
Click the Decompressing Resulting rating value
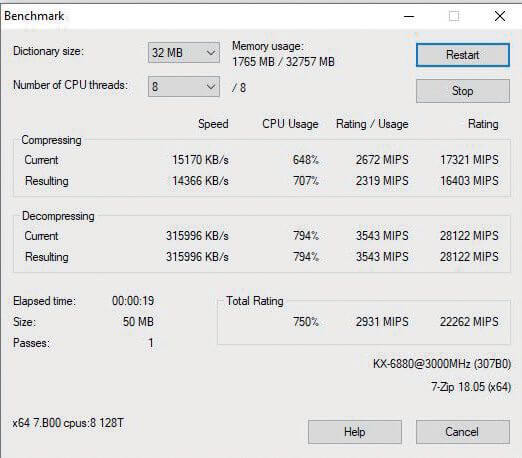pos(469,257)
